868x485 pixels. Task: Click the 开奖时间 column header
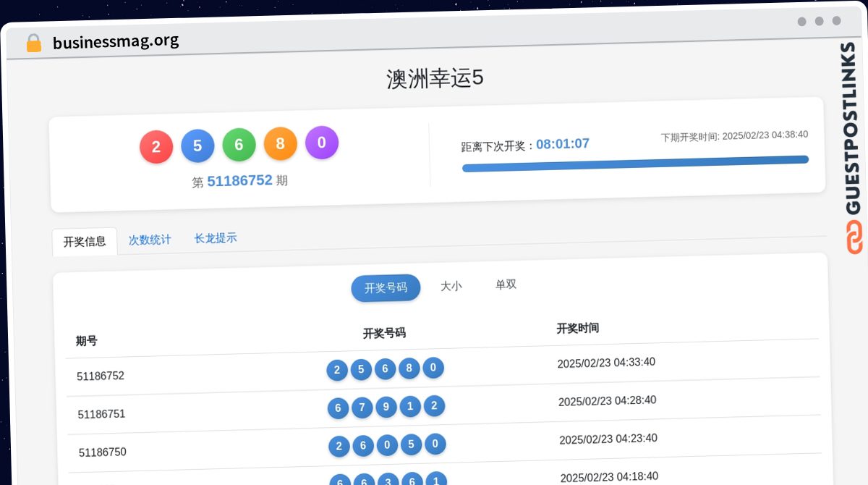[578, 328]
